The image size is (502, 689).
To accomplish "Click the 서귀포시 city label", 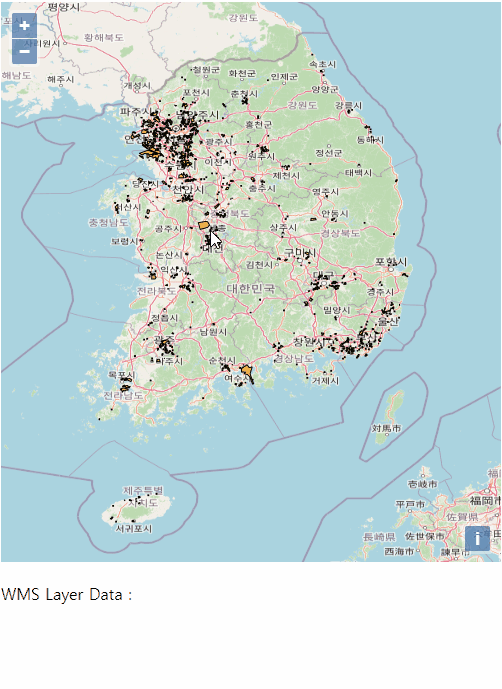I will pos(134,529).
